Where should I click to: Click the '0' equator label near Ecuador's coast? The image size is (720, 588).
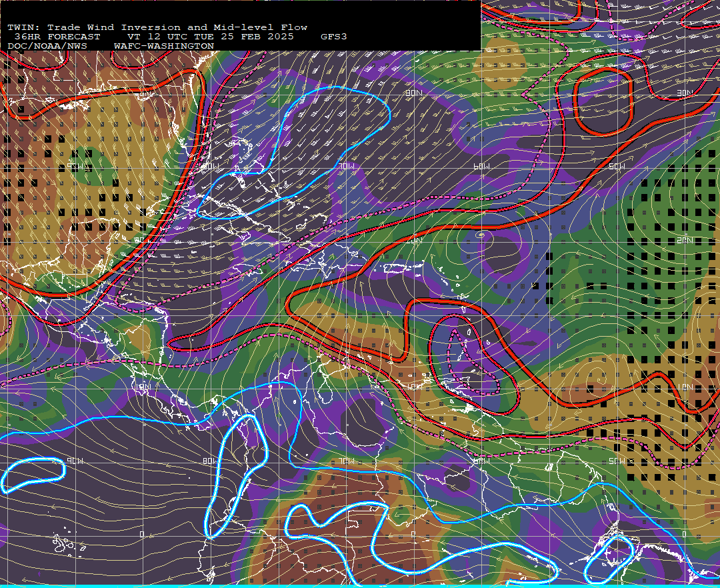pyautogui.click(x=142, y=534)
